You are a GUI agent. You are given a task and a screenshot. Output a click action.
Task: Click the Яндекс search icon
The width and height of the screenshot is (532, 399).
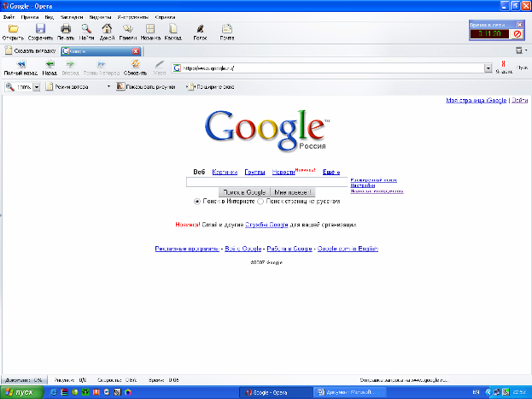click(504, 64)
